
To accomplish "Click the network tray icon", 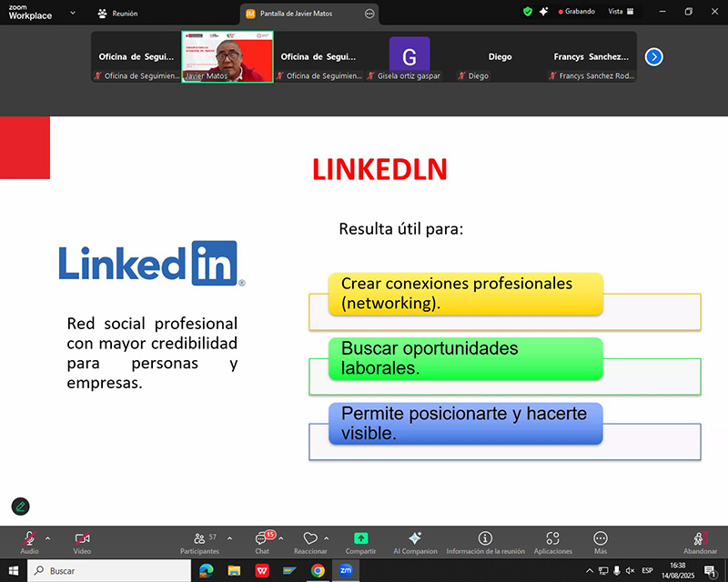I will click(603, 570).
